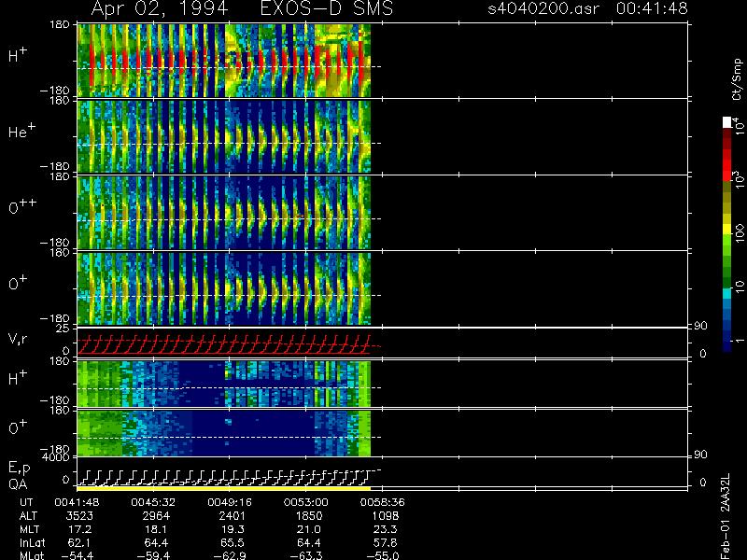Click the header time "00:41:48"
The height and width of the screenshot is (560, 747).
(x=652, y=8)
